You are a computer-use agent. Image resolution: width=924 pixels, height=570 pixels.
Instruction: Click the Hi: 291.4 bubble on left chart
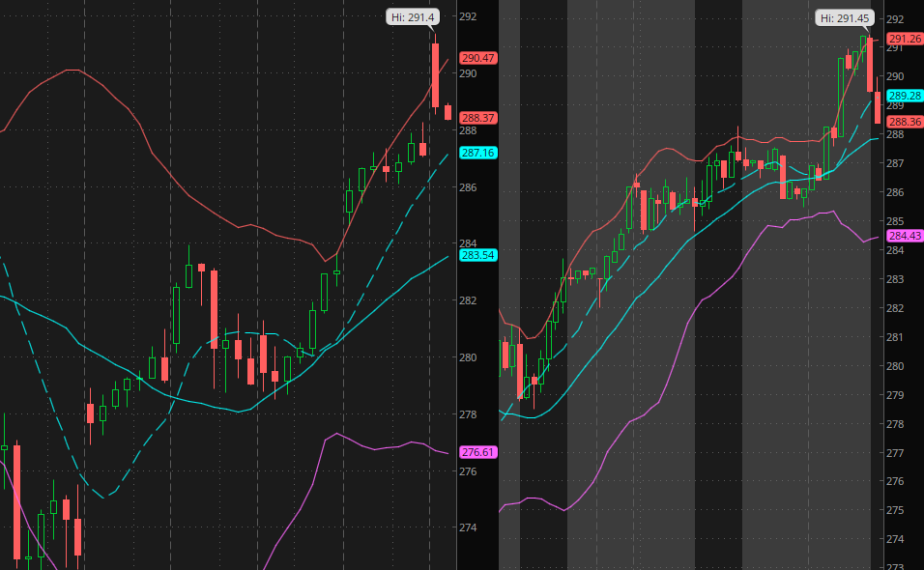click(x=413, y=17)
